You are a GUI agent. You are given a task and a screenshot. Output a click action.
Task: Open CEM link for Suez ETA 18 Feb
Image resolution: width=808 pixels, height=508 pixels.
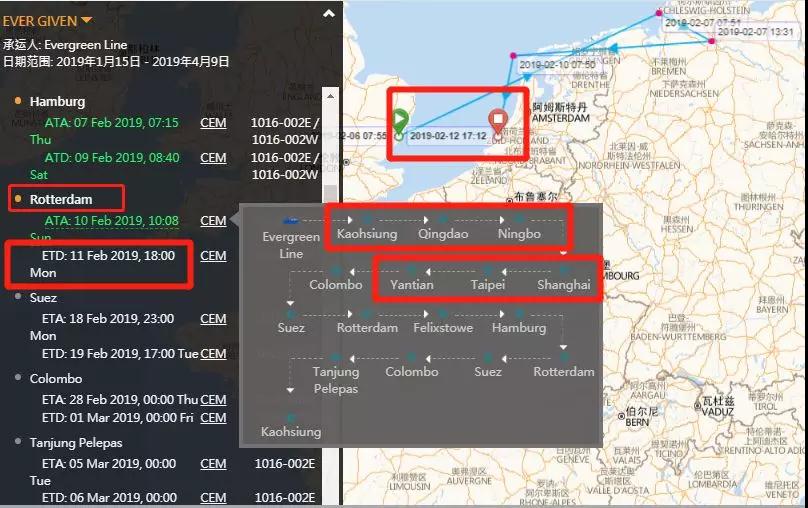pos(213,319)
